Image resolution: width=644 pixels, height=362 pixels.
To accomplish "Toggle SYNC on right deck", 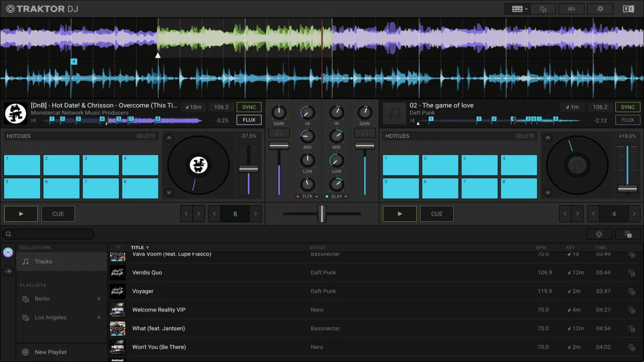I will [x=628, y=107].
